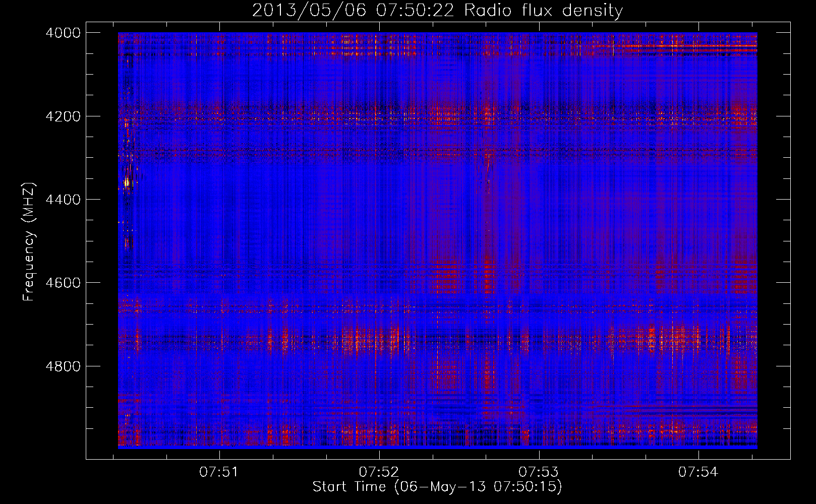The height and width of the screenshot is (504, 816).
Task: Click the 07:53 time axis label
Action: (539, 472)
